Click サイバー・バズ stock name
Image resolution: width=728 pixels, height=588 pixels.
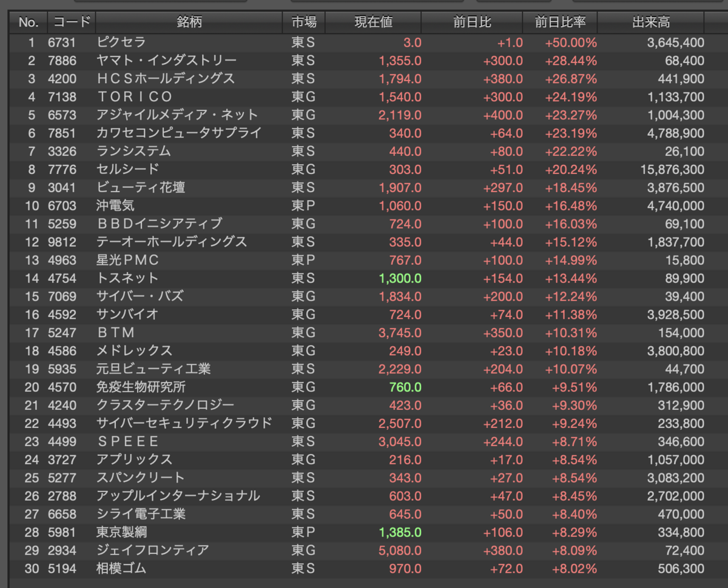click(x=140, y=296)
